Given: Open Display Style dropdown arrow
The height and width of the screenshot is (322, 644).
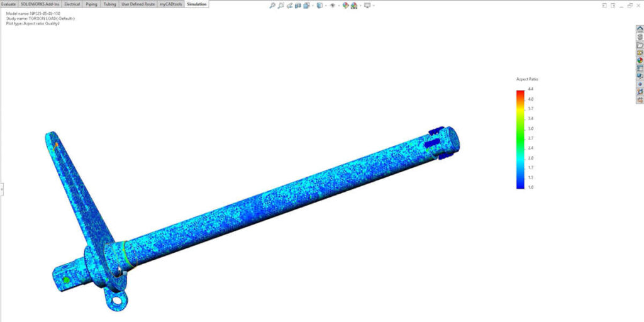Looking at the screenshot, I should click(326, 6).
